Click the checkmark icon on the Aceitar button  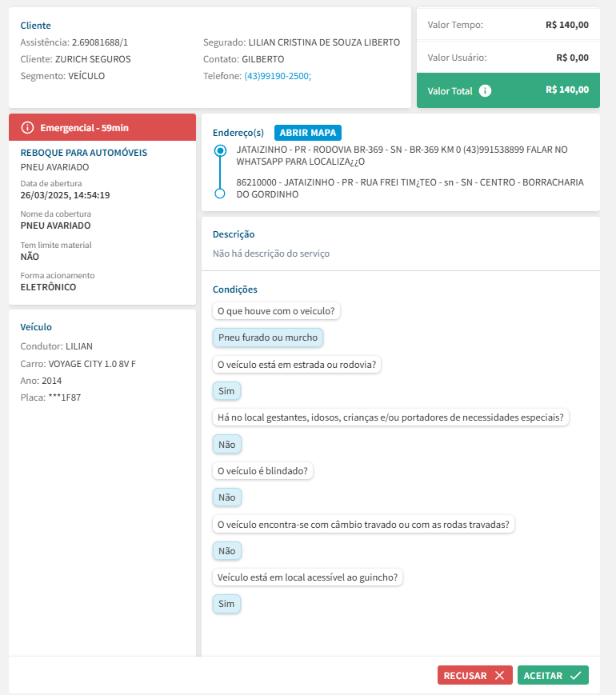coord(575,676)
